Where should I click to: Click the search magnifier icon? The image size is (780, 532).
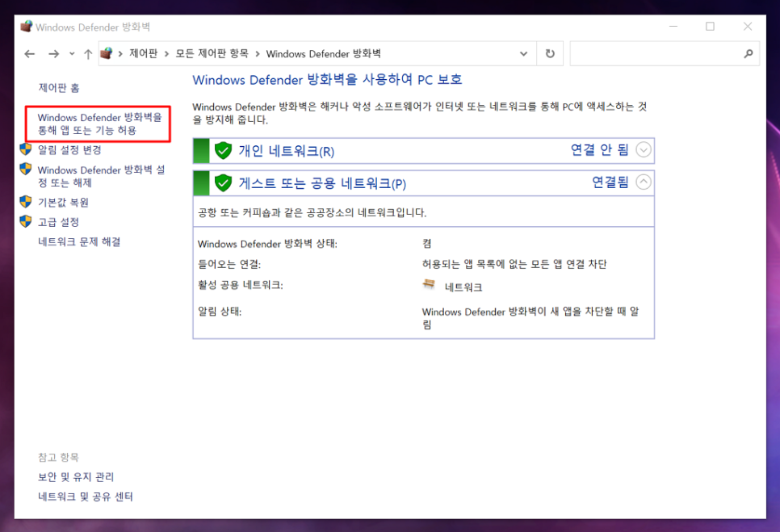(x=749, y=54)
